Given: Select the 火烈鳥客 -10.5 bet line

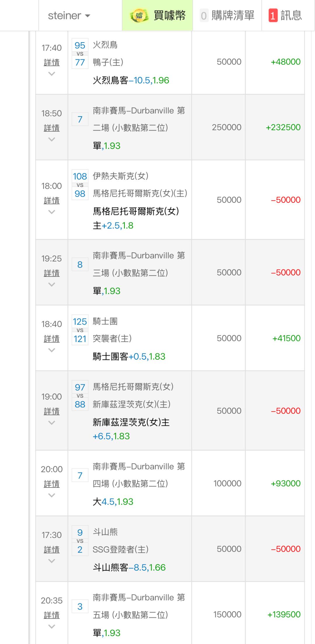Looking at the screenshot, I should coord(131,80).
